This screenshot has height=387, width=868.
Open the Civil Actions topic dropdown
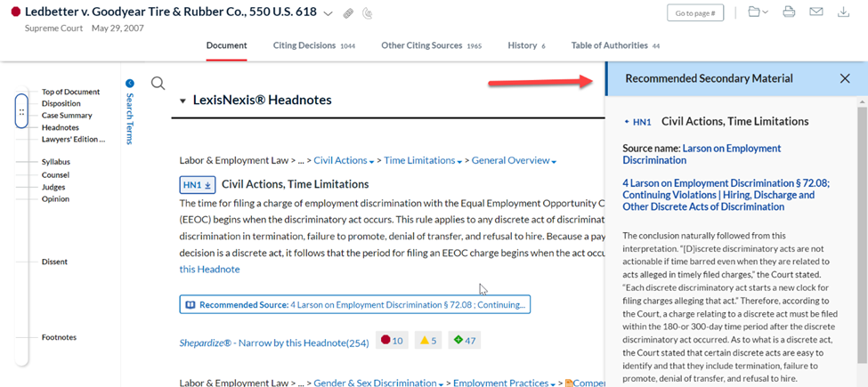371,161
